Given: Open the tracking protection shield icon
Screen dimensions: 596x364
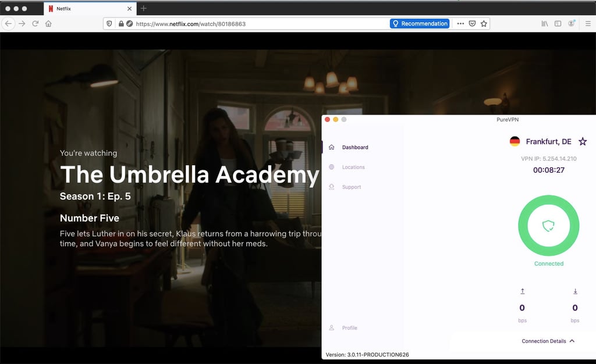Looking at the screenshot, I should tap(109, 23).
